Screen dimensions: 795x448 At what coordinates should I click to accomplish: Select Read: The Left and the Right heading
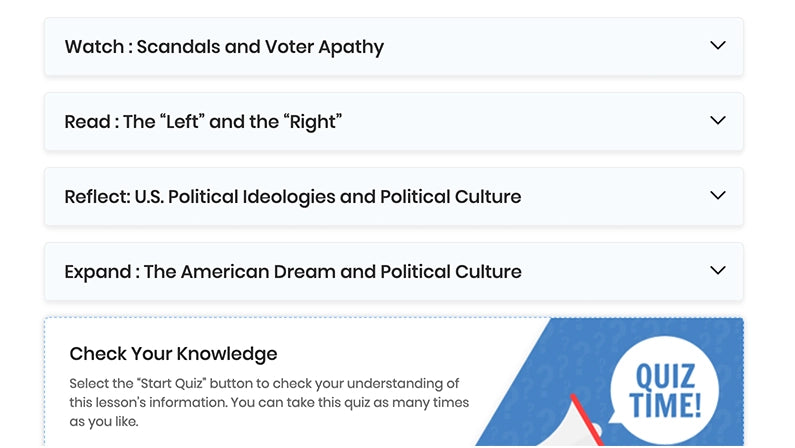click(x=203, y=122)
